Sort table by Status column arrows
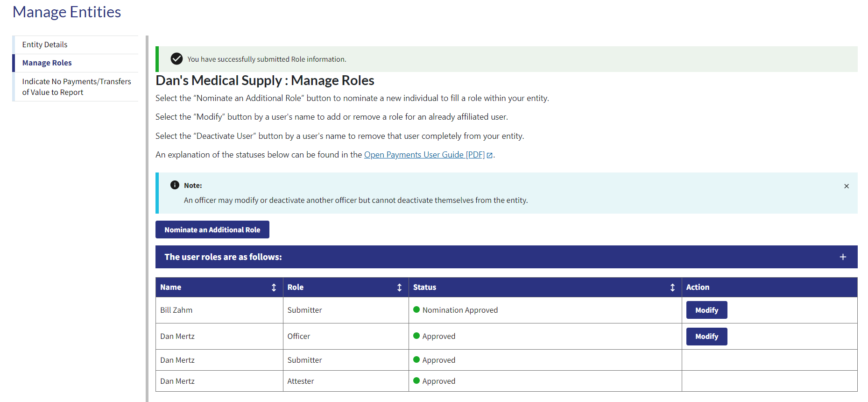The image size is (868, 402). point(672,287)
